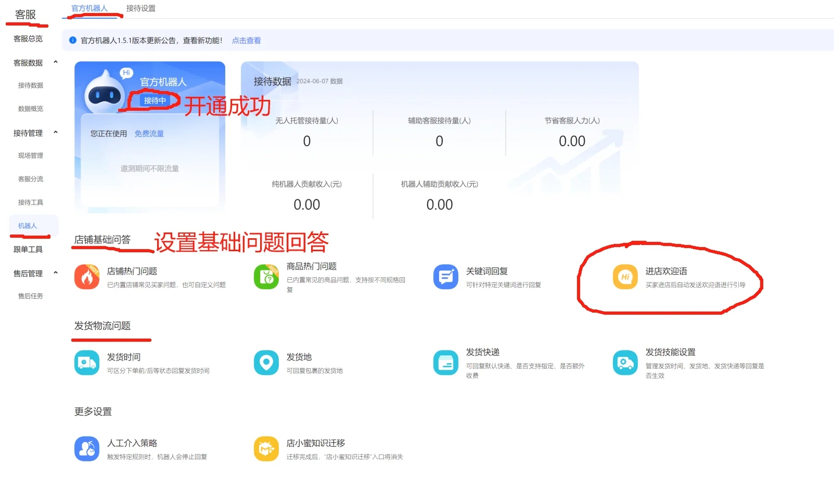
Task: Click the 客服 sidebar heading
Action: click(x=25, y=15)
